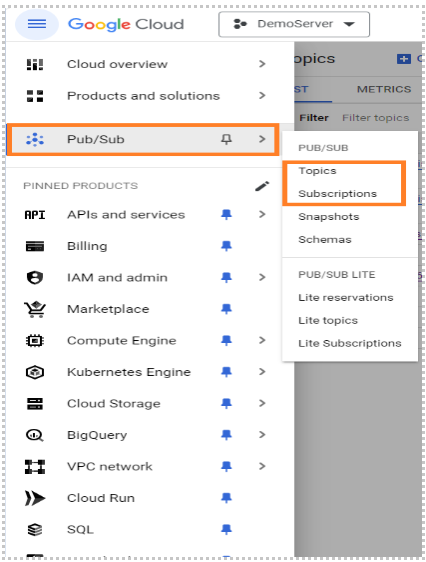
Task: Click the Products and solutions grid icon
Action: [35, 96]
